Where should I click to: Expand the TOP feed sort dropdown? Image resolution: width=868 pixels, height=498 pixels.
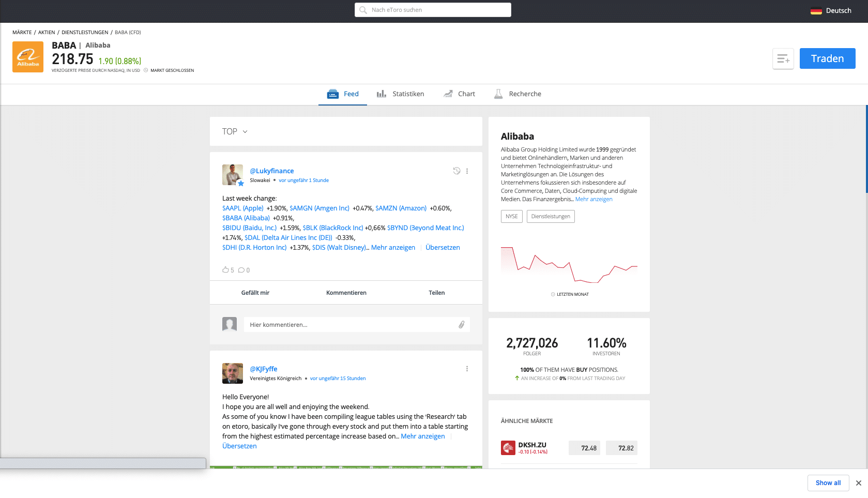point(235,131)
